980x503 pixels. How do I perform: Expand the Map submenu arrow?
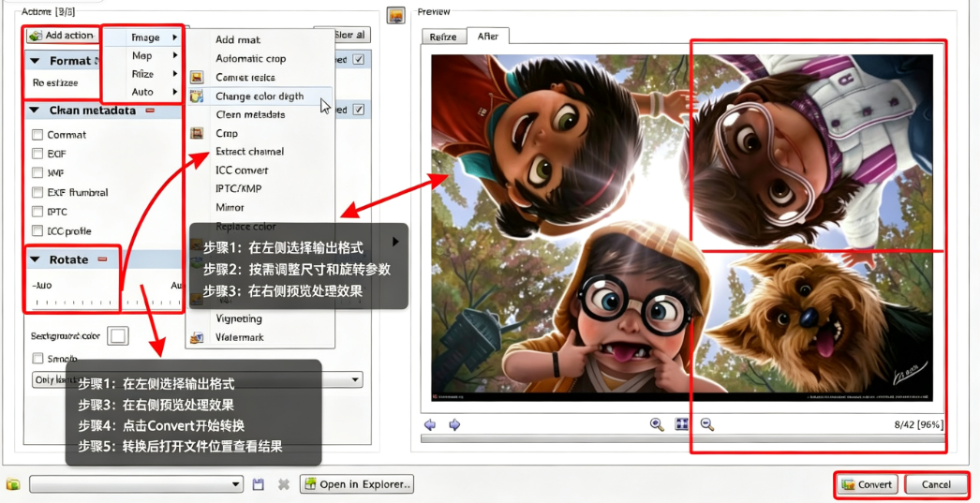(175, 55)
